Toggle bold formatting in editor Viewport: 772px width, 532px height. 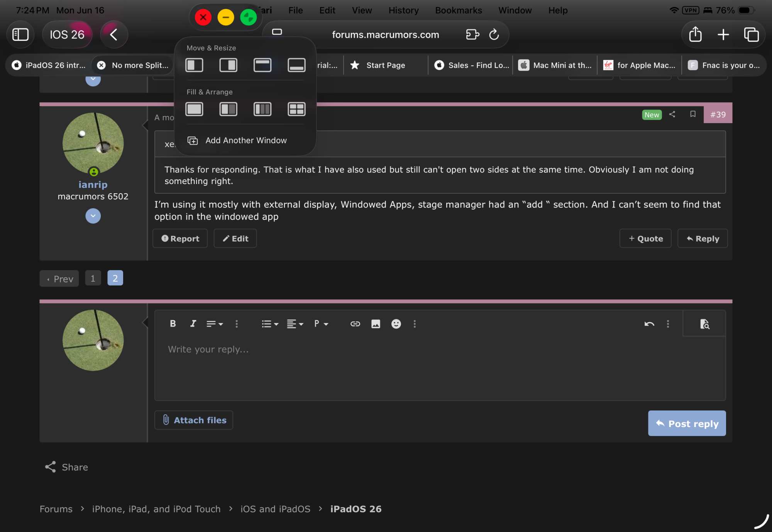pyautogui.click(x=173, y=324)
